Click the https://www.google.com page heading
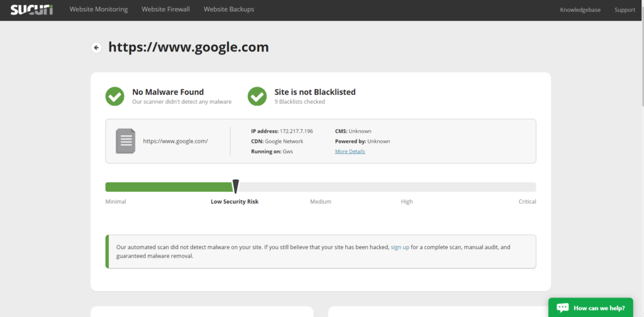Image resolution: width=644 pixels, height=317 pixels. pos(189,48)
